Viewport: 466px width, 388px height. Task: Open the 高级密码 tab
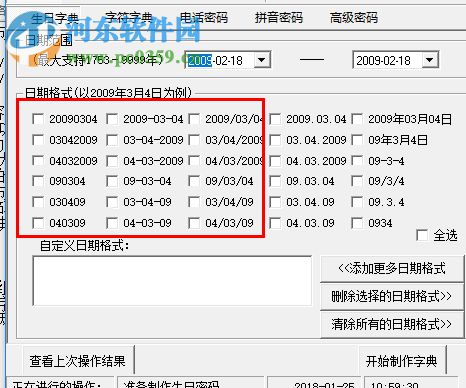click(354, 17)
